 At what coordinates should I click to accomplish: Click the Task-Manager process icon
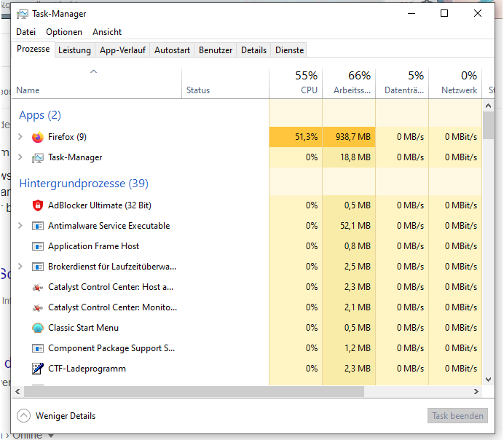click(x=38, y=157)
